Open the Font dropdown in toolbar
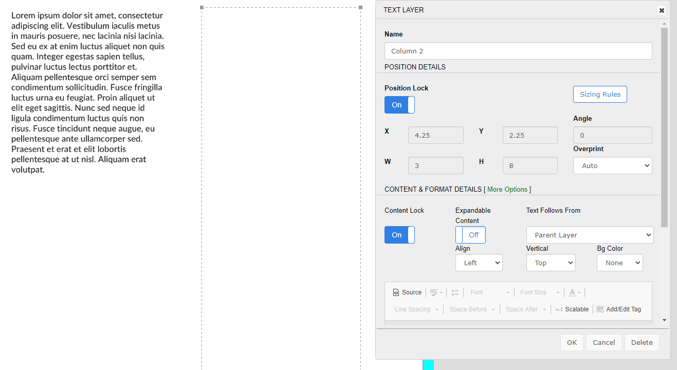The height and width of the screenshot is (370, 677). [490, 292]
